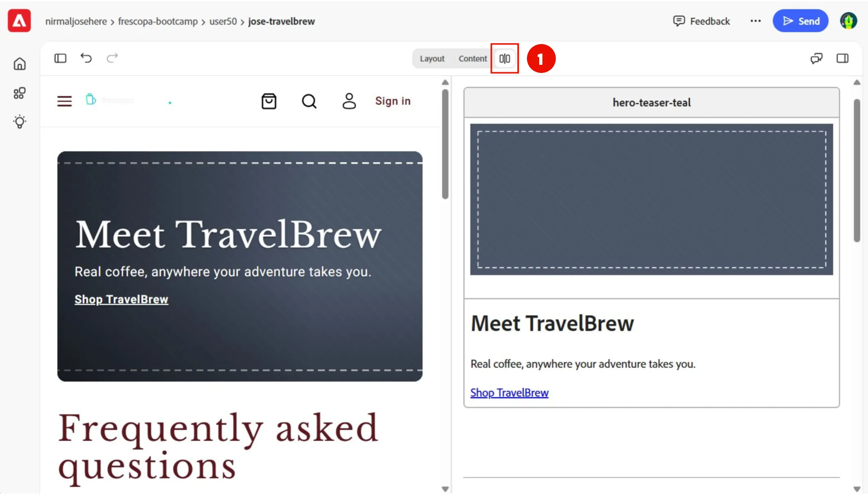Click the Adobe logo icon
The height and width of the screenshot is (503, 868).
point(19,21)
